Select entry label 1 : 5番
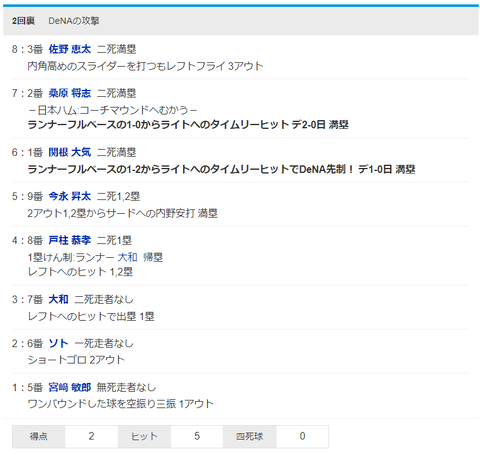 pos(27,387)
